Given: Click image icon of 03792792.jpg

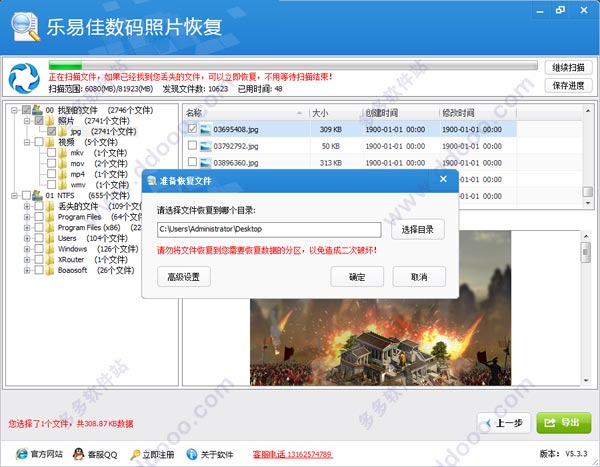Looking at the screenshot, I should pos(205,146).
